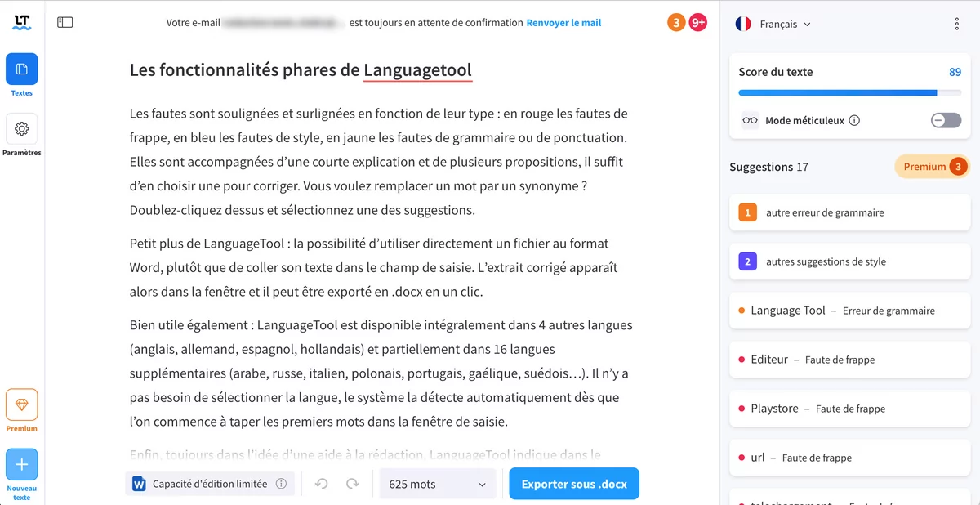Click Renvoyer le mail link
The width and height of the screenshot is (980, 505).
[563, 23]
